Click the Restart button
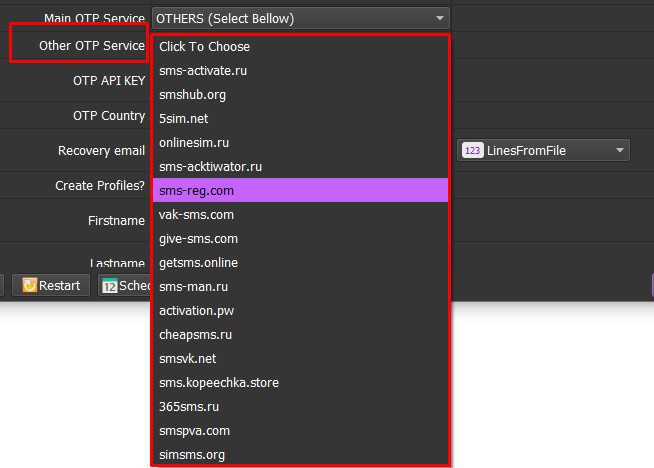 coord(51,285)
